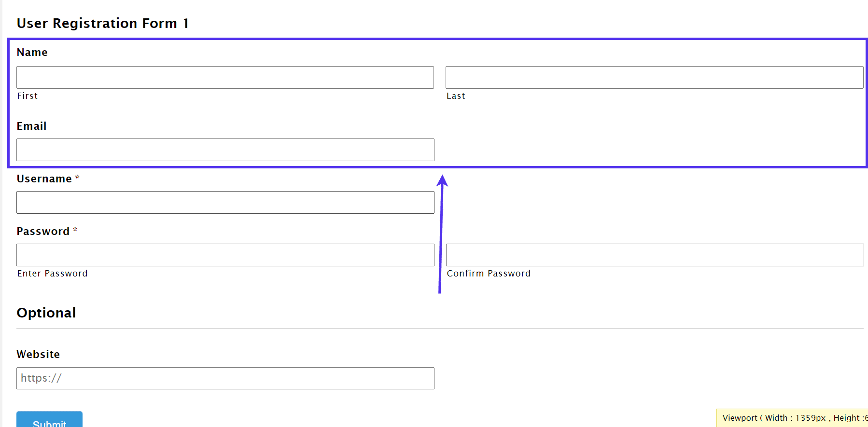Click the User Registration Form 1 title
Image resolution: width=868 pixels, height=427 pixels.
[102, 23]
